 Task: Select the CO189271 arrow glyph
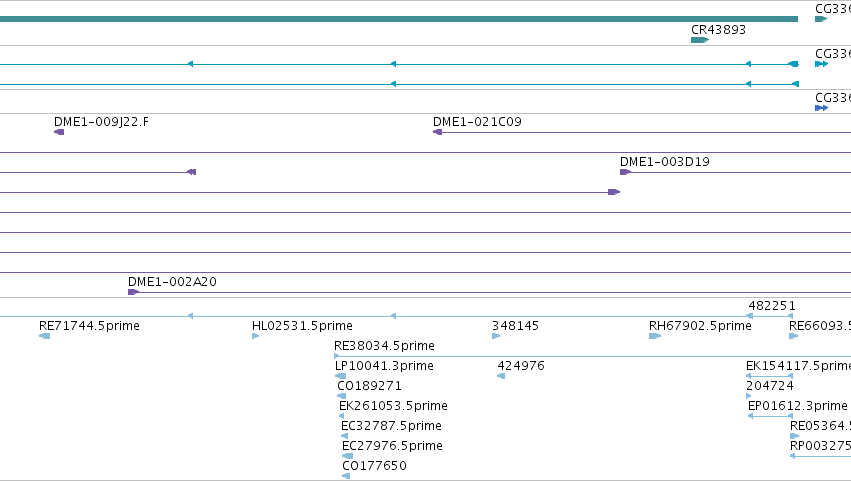pos(341,396)
